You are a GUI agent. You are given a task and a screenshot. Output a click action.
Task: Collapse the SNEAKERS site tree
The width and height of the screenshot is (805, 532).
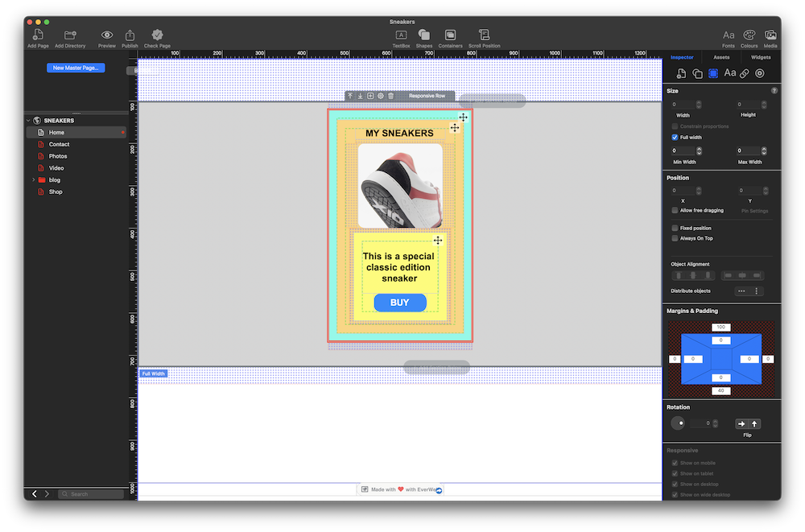coord(28,120)
